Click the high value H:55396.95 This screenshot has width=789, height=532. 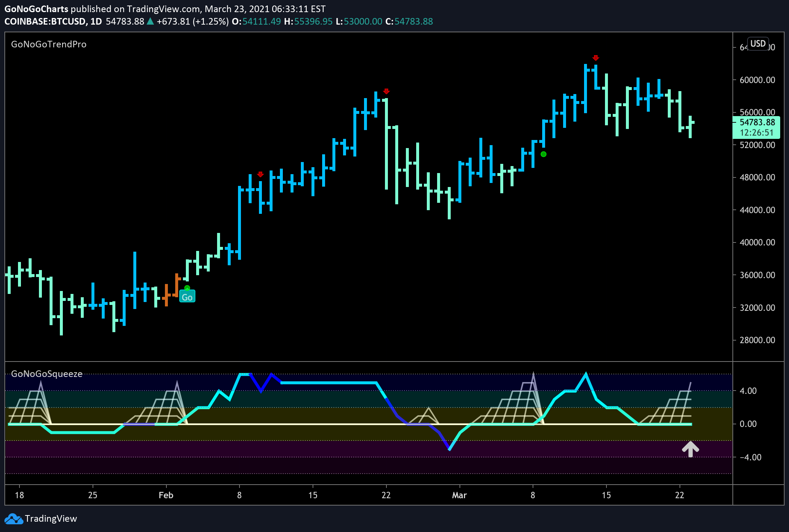(308, 21)
